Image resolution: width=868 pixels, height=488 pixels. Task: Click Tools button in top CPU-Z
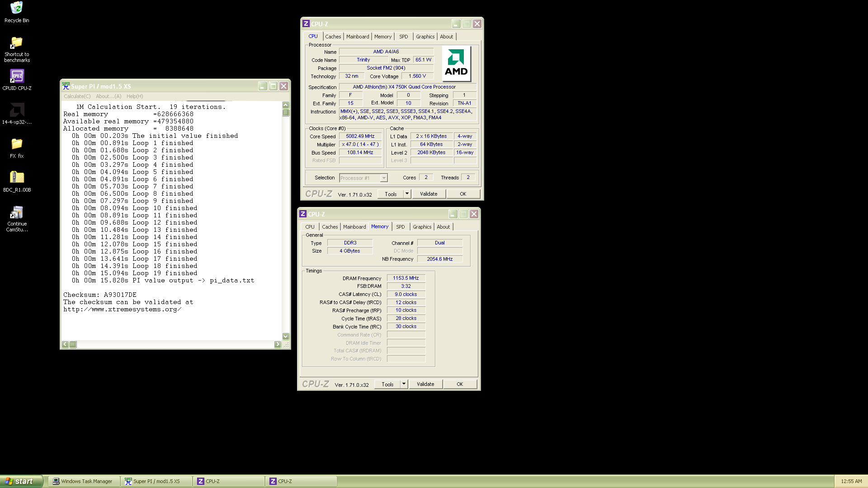[391, 194]
